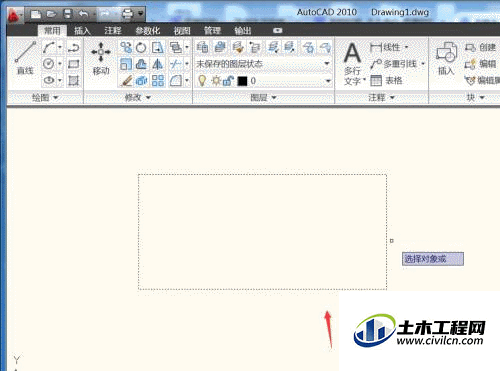Click the Redo arrow icon
Viewport: 500px width, 371px height.
tap(105, 14)
